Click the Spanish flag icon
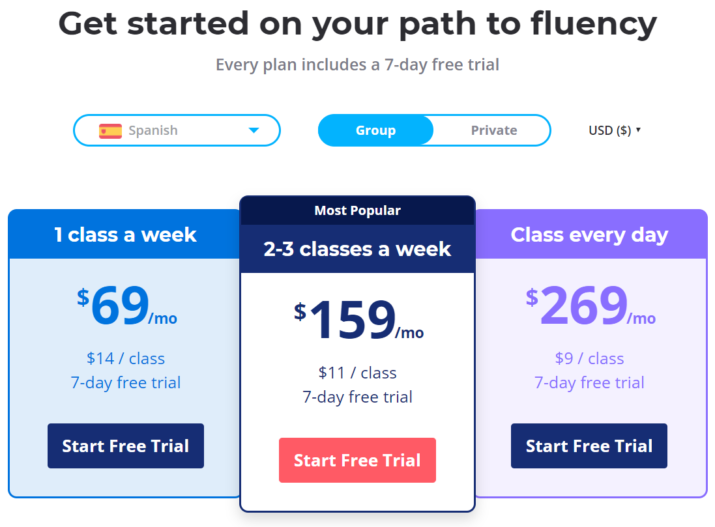This screenshot has width=715, height=527. [110, 131]
